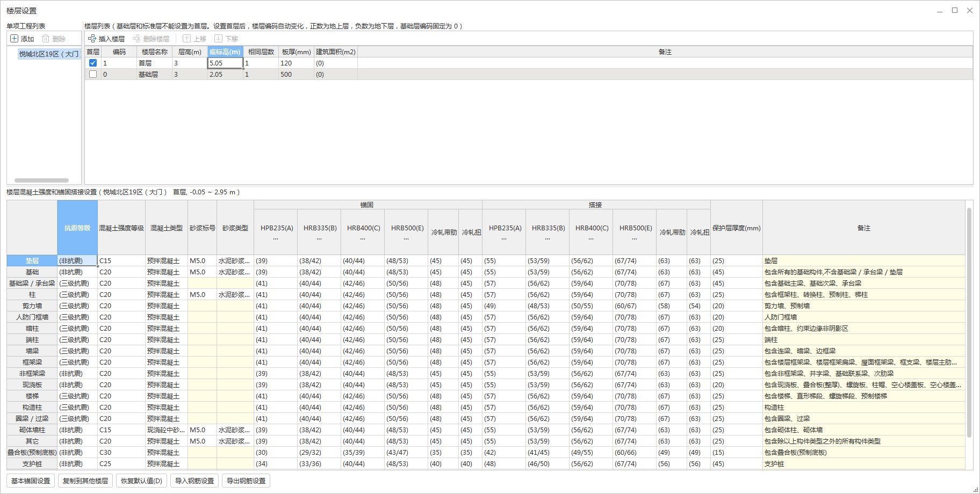Image resolution: width=980 pixels, height=494 pixels.
Task: Click the 保护层厚度(mm) column header
Action: [x=737, y=228]
